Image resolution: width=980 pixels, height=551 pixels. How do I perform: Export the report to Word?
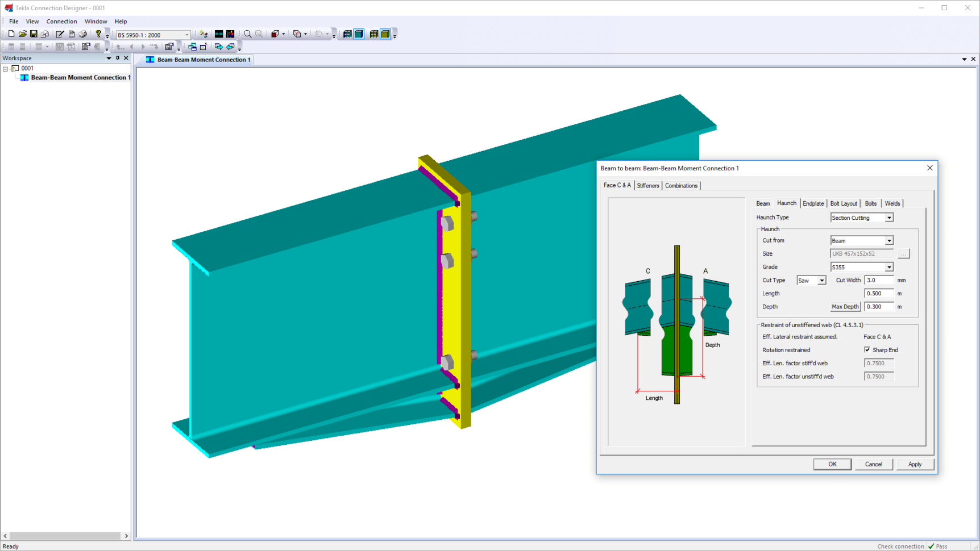click(60, 47)
